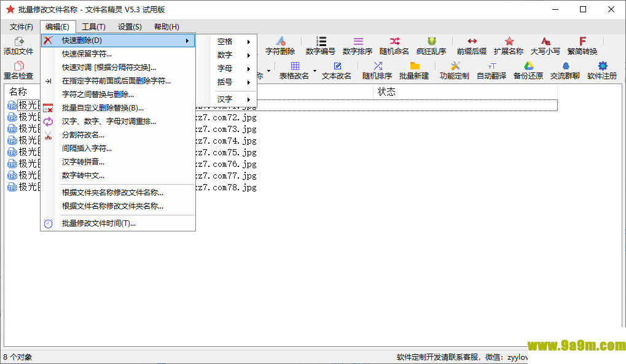This screenshot has height=364, width=626.
Task: Open 批量修改文件时间(T)...
Action: (x=118, y=223)
